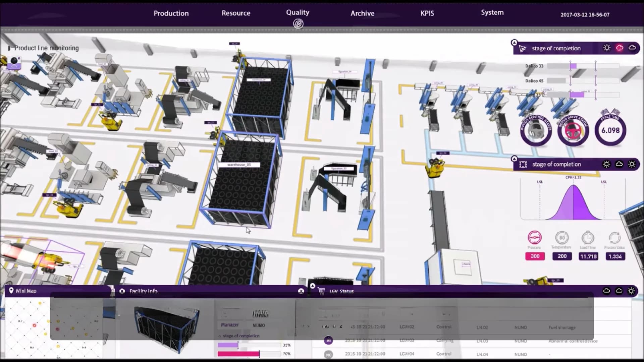This screenshot has width=644, height=362.
Task: Open the KPIS menu
Action: 427,13
